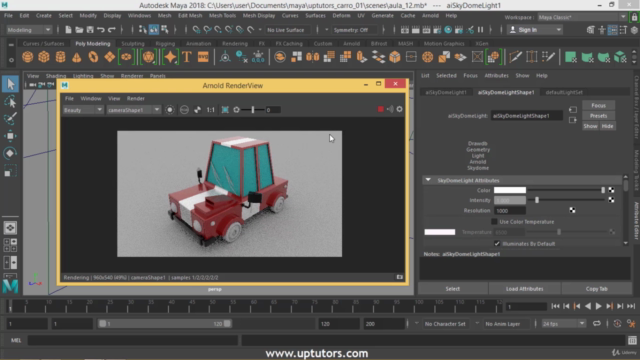Pick the Select tool in the toolbox
This screenshot has width=640, height=360.
(x=10, y=84)
